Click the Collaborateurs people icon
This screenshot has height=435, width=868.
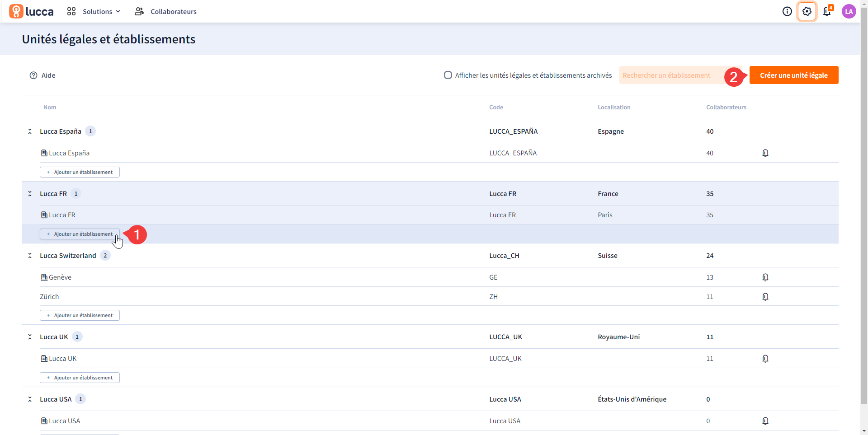[139, 11]
